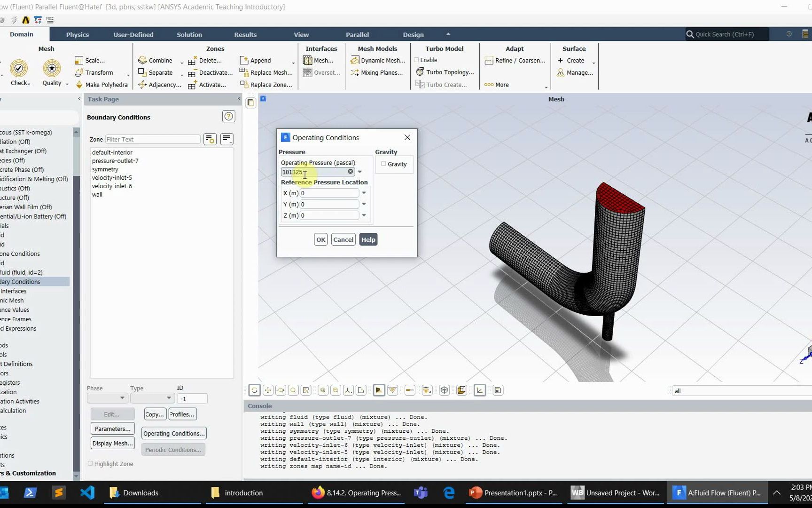Activate the Rotate view tool
Viewport: 812px width, 508px height.
(x=254, y=390)
